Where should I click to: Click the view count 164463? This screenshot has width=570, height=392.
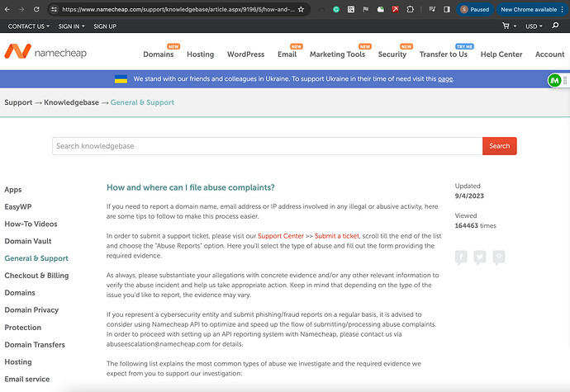(467, 225)
